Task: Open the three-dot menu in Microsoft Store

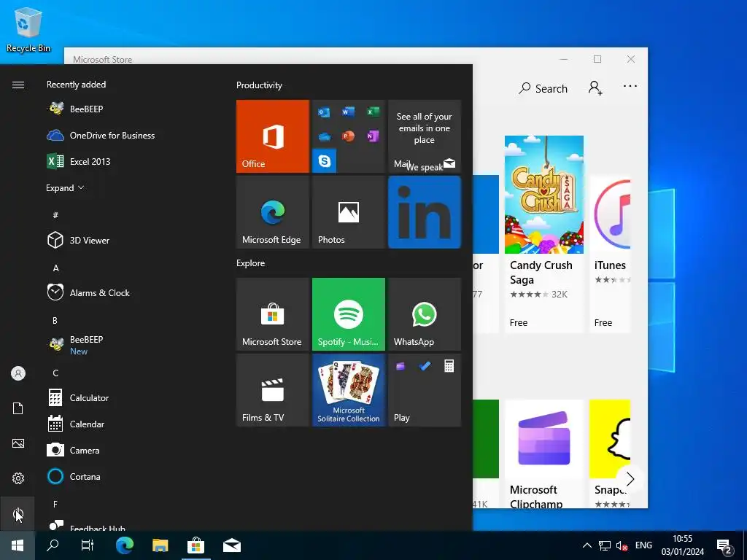Action: coord(630,86)
